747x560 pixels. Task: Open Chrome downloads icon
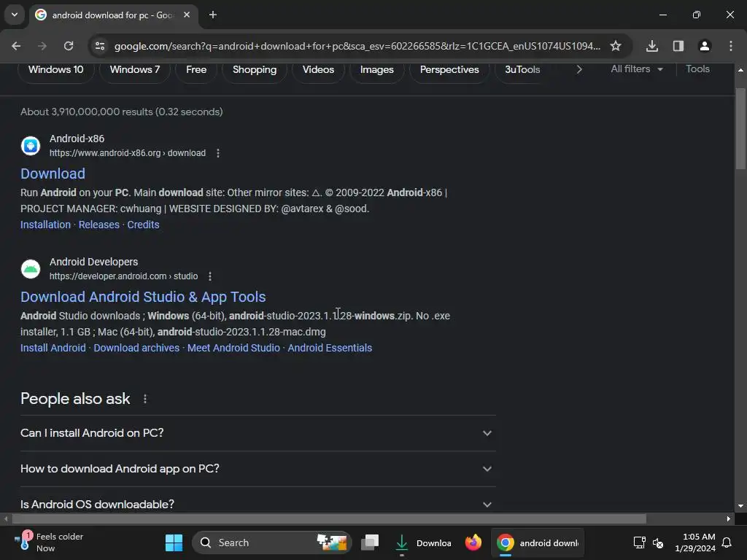pos(651,46)
